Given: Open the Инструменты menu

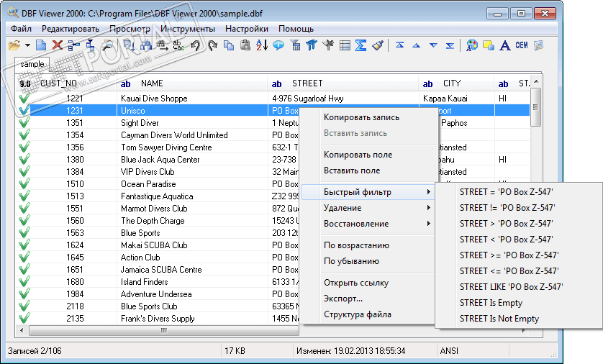Looking at the screenshot, I should [188, 29].
